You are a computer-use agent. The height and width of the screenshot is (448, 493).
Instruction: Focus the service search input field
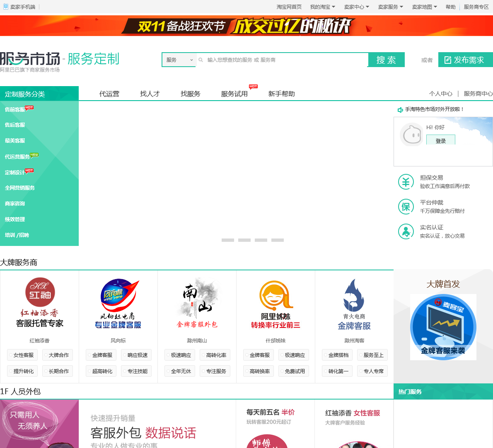point(282,60)
